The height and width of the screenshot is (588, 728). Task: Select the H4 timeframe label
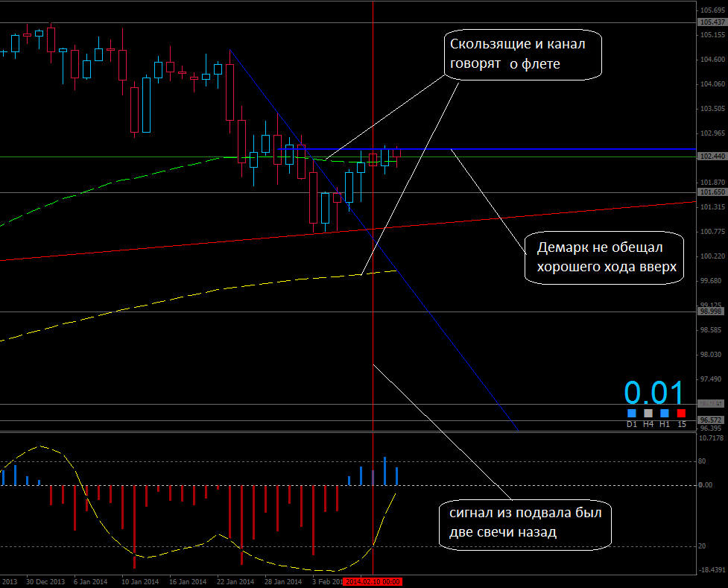tap(648, 424)
